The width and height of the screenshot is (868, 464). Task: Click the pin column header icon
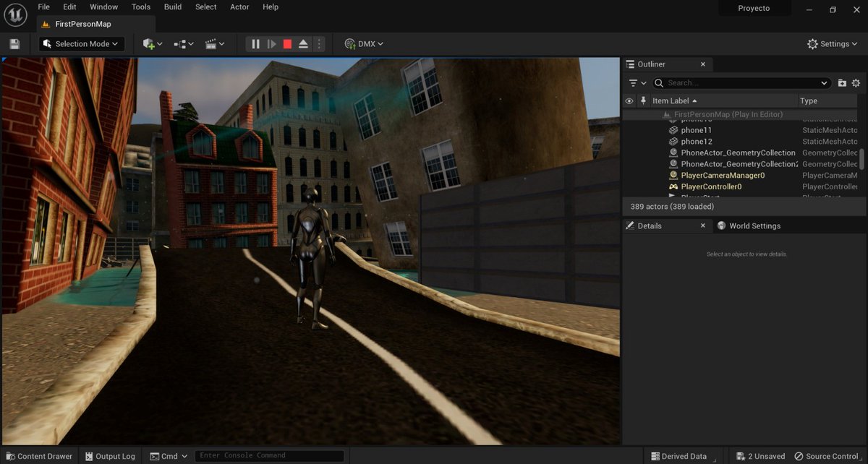pos(642,101)
